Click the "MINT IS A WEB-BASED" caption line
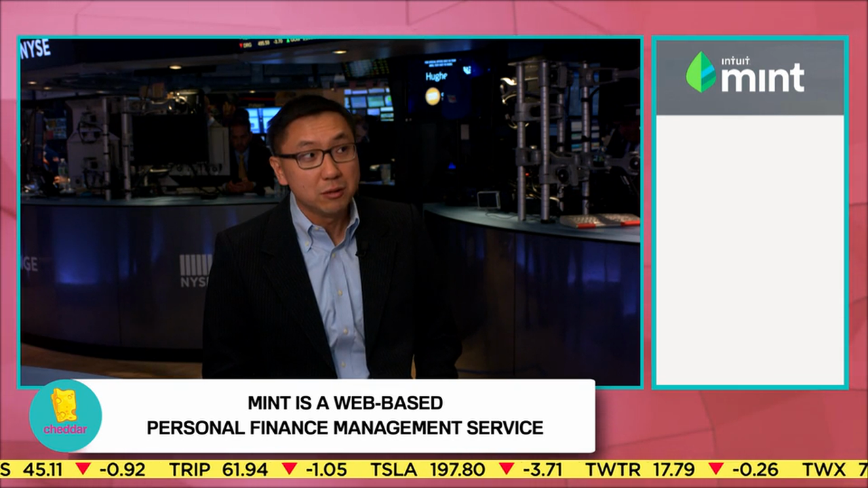 point(345,403)
